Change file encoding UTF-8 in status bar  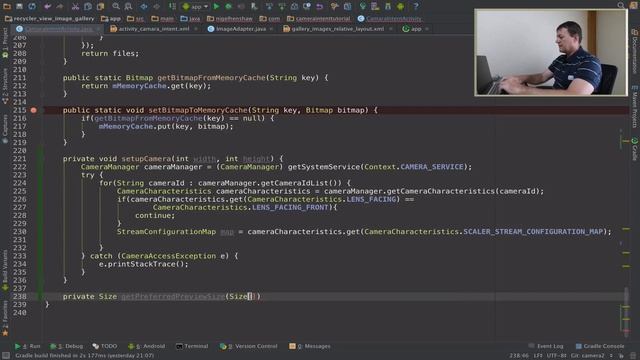click(556, 356)
